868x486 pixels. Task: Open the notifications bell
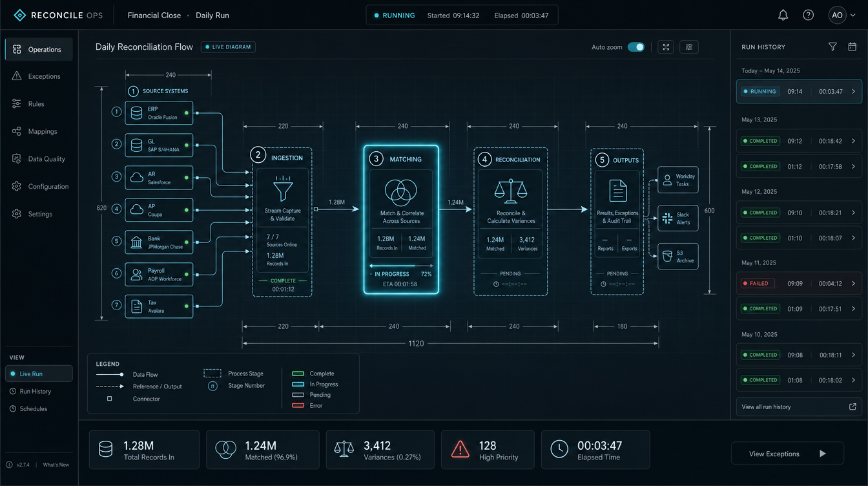point(783,15)
